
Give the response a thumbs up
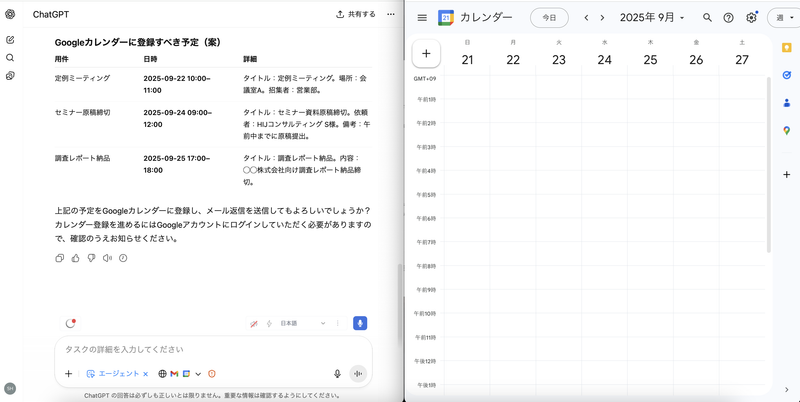[75, 258]
